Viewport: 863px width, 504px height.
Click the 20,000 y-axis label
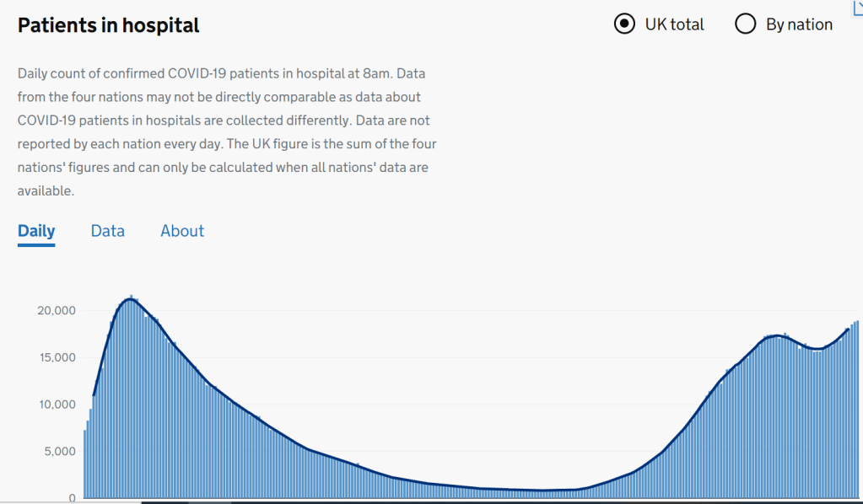click(x=57, y=311)
